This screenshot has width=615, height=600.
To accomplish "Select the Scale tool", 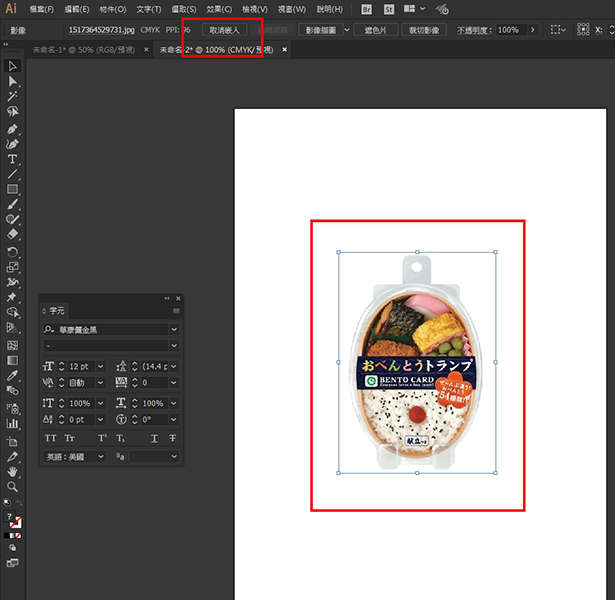I will [13, 267].
